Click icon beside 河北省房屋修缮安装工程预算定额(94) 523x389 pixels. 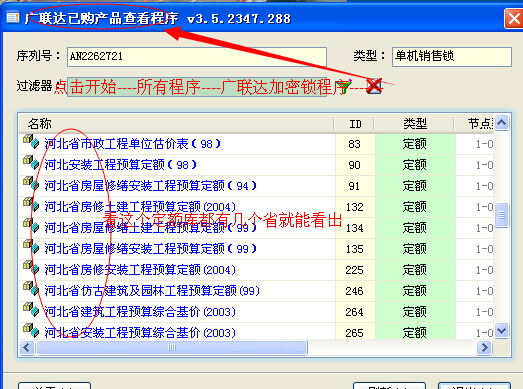pos(31,184)
